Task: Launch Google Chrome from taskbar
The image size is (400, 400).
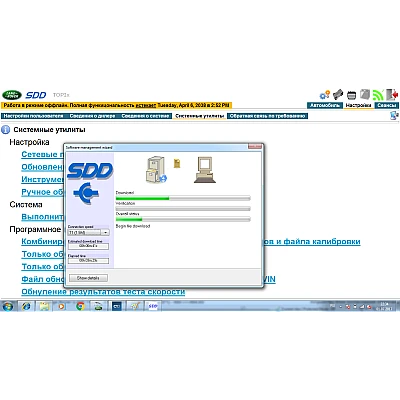Action: 80,306
